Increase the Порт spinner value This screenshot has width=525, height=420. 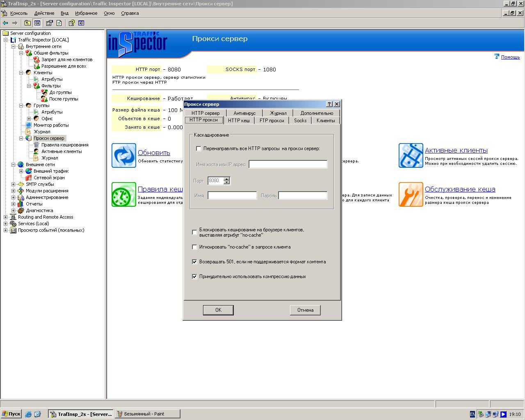coord(226,178)
